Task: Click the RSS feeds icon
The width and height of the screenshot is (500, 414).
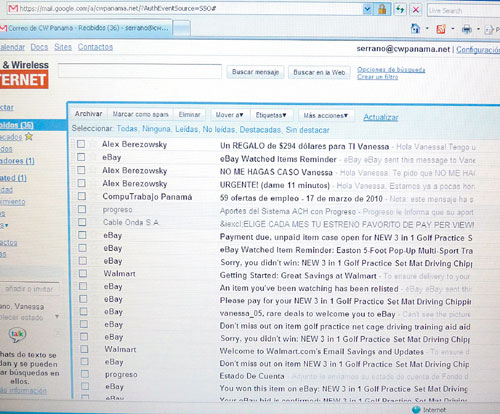Action: point(441,29)
